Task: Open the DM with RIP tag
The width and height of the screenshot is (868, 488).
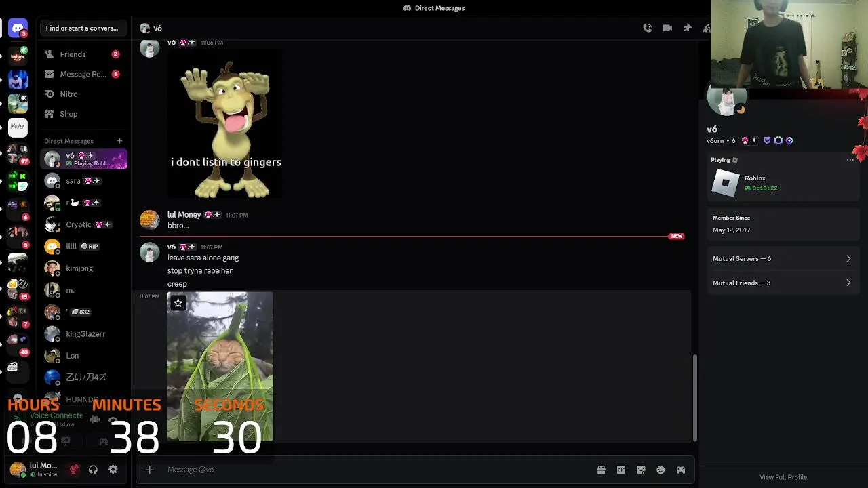Action: coord(83,247)
